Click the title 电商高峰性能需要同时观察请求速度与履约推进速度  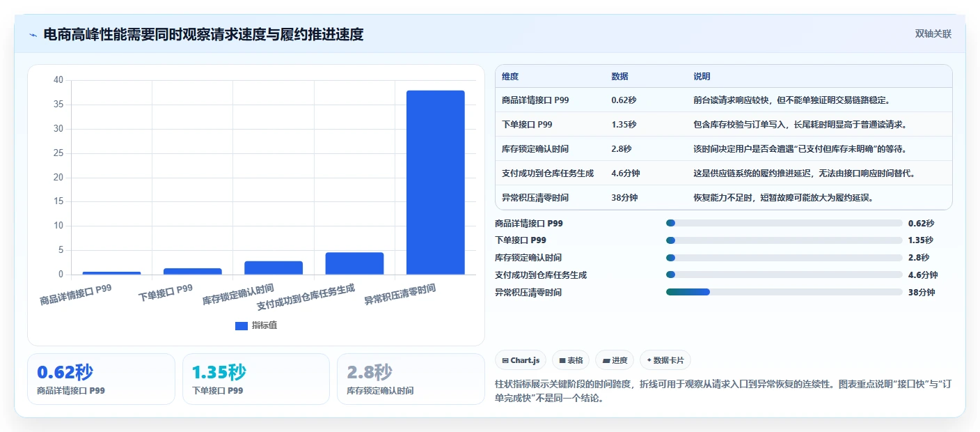[x=203, y=34]
